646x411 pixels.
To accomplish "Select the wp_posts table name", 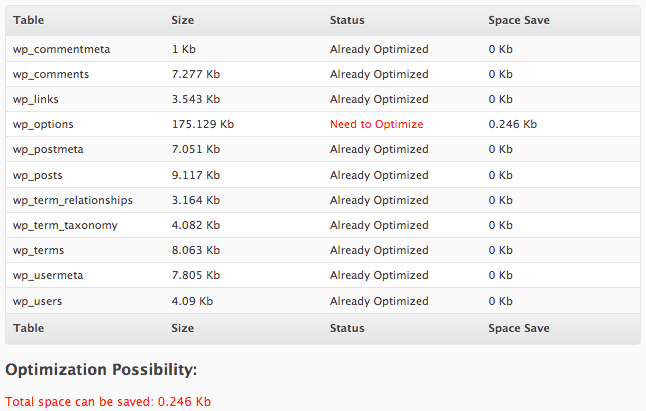I will pyautogui.click(x=37, y=175).
